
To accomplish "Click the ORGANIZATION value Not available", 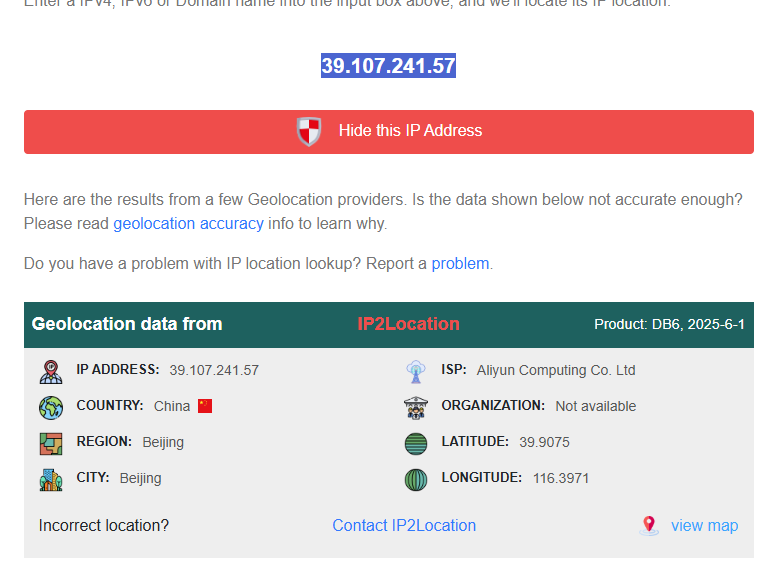I will [596, 406].
